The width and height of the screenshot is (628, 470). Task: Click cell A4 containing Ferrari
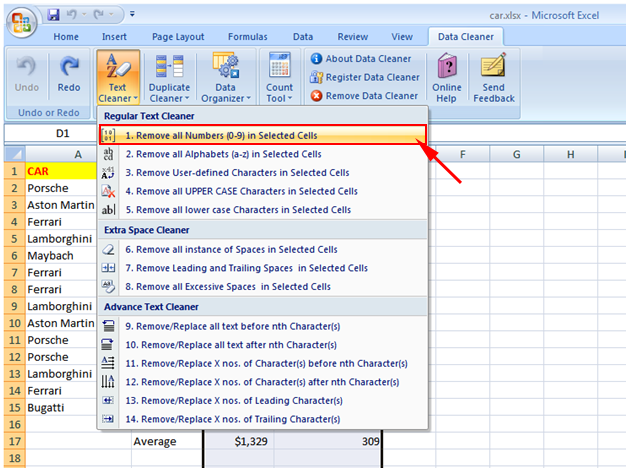tap(61, 222)
